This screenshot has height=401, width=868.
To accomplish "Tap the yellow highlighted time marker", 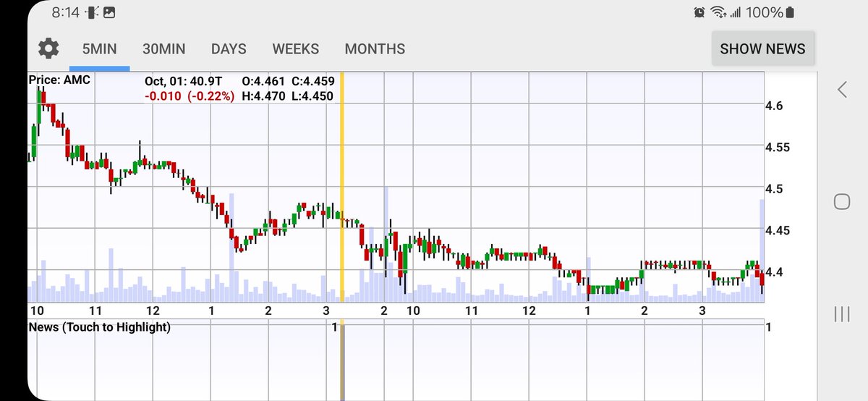I will (x=342, y=187).
